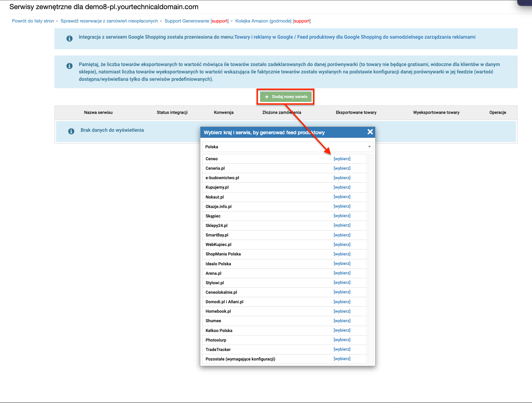Choose wybierz next to Ceneria.pl
Image resolution: width=532 pixels, height=403 pixels.
point(342,168)
